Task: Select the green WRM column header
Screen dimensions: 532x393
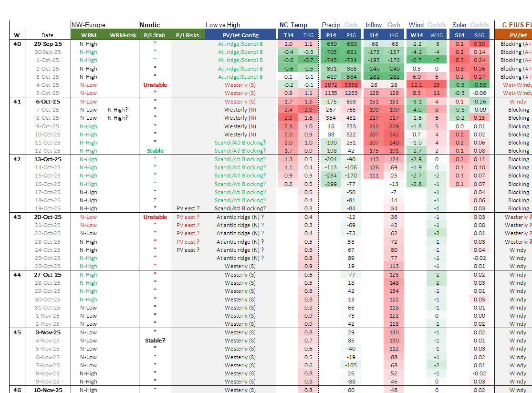Action: (88, 35)
